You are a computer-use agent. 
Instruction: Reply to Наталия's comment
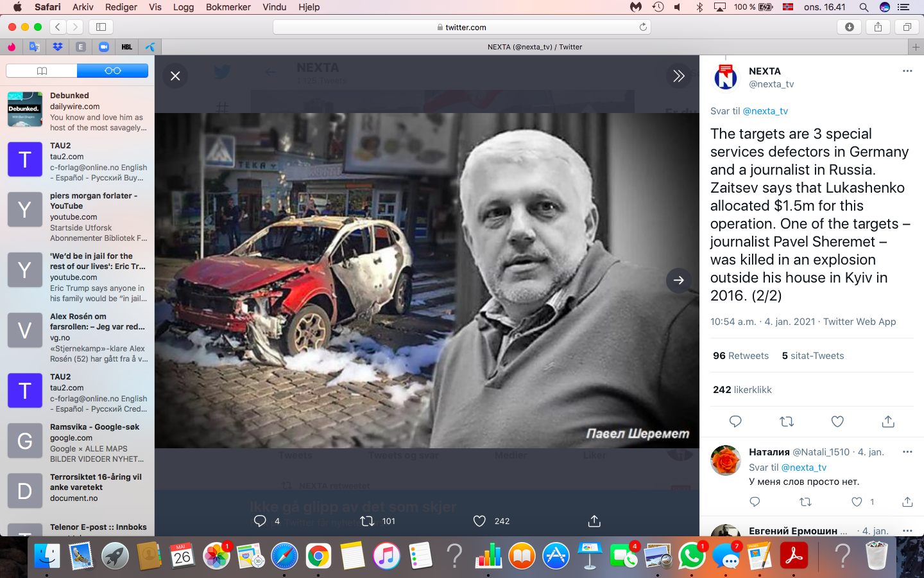[755, 502]
